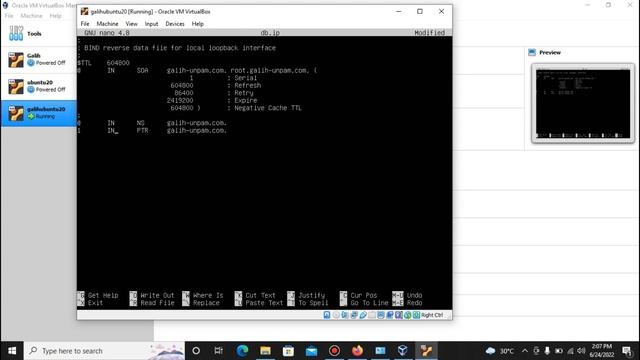Click the network adapter icon in VM status bar

click(x=354, y=315)
